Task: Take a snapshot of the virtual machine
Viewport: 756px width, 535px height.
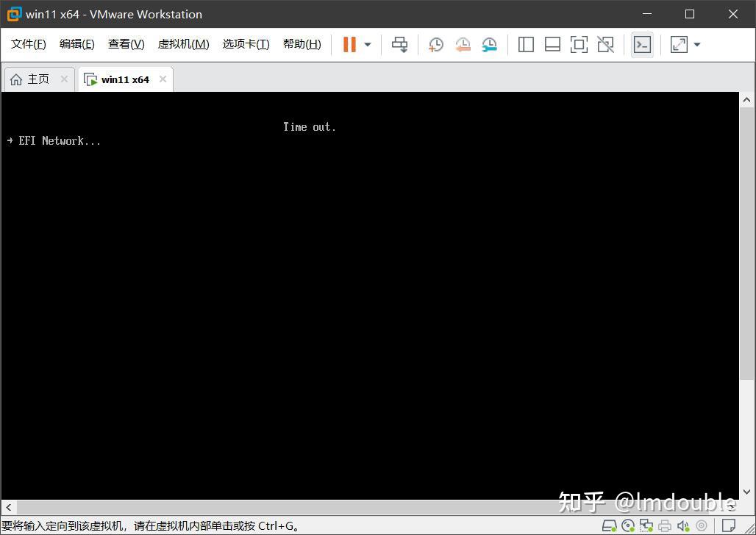Action: click(436, 45)
